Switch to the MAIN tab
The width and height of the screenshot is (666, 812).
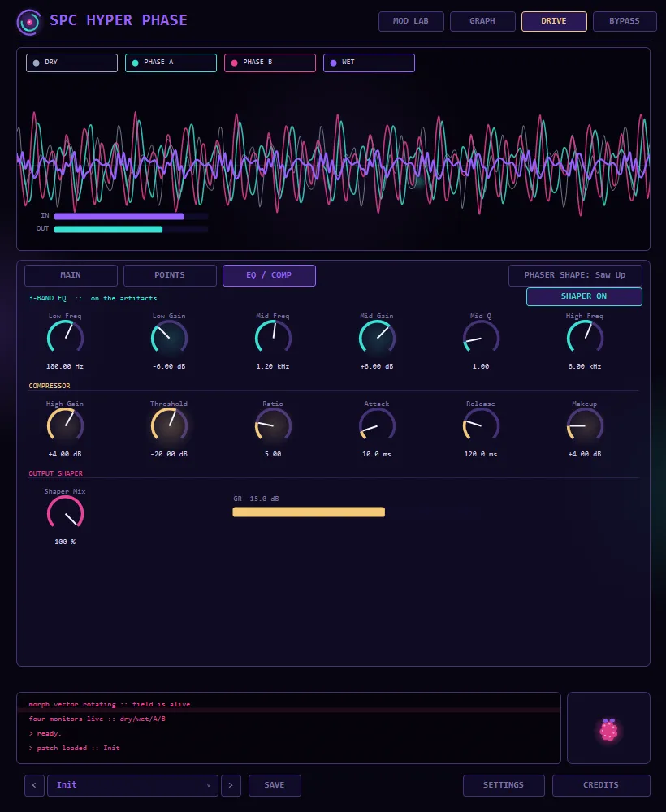click(x=71, y=275)
